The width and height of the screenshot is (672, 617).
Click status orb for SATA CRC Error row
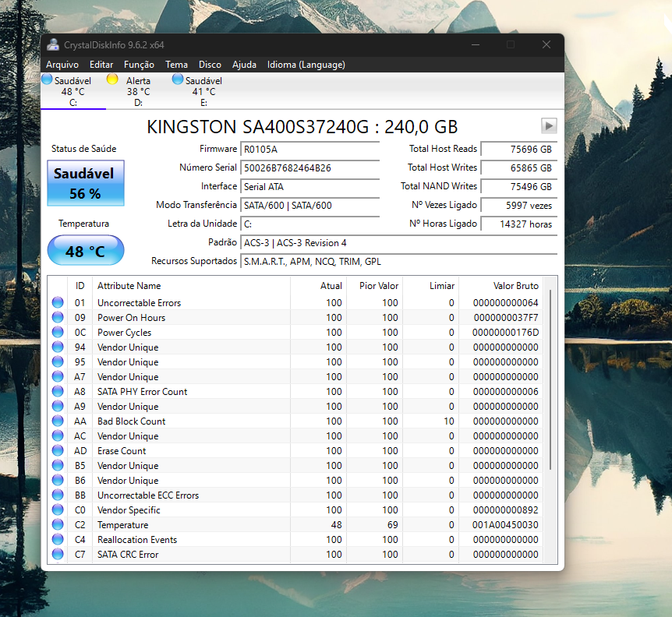point(58,554)
